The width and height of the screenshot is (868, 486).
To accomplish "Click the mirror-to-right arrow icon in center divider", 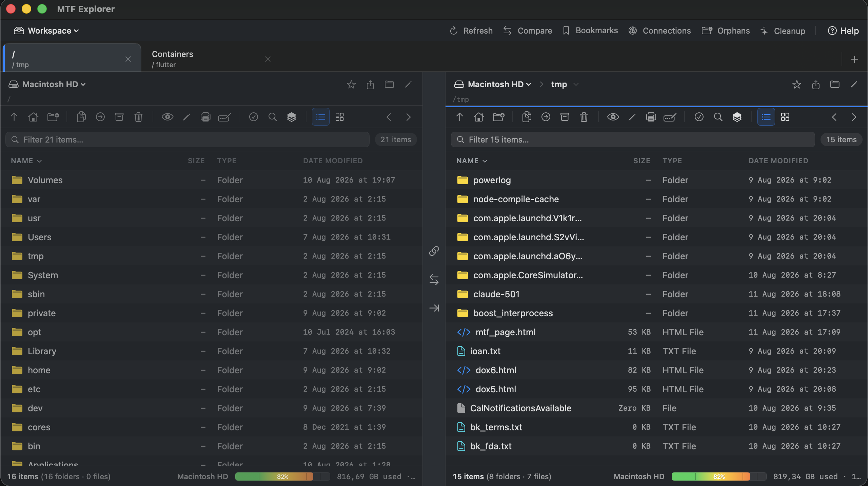I will [x=434, y=308].
